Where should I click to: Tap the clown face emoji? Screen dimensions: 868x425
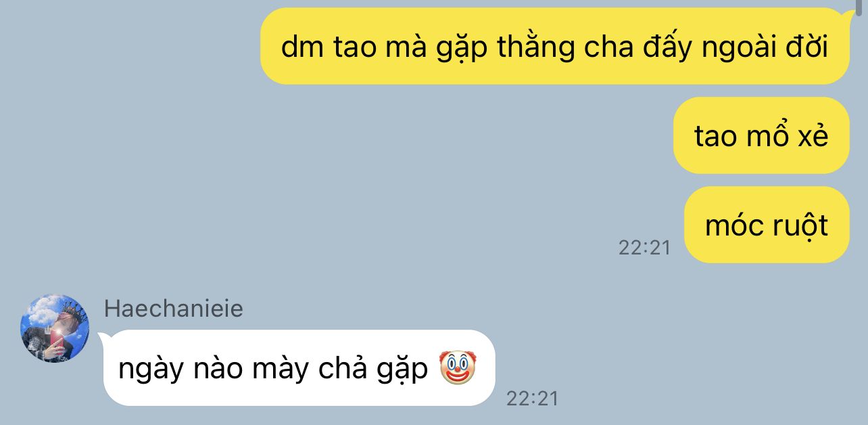coord(458,368)
